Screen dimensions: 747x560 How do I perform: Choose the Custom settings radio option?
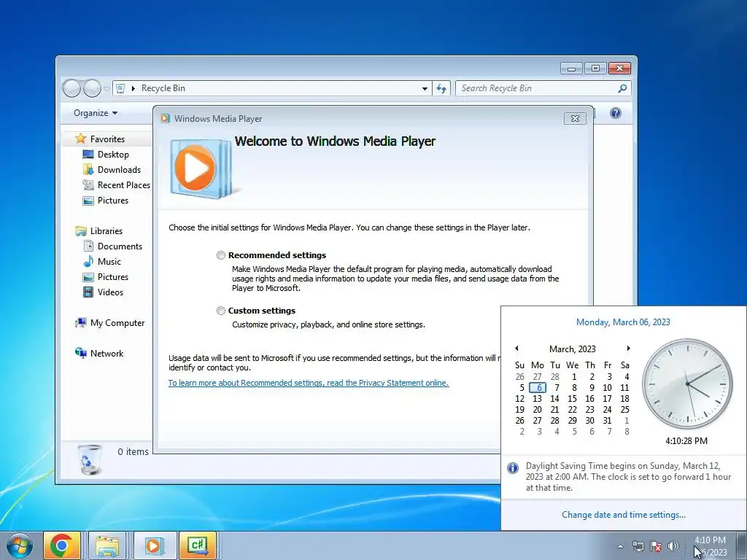click(x=220, y=311)
